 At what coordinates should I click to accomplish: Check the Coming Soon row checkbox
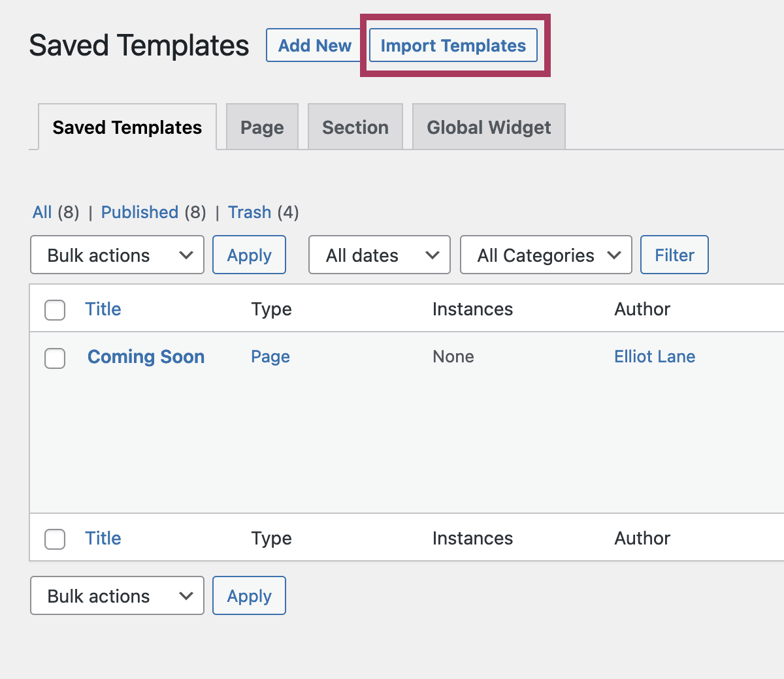tap(55, 358)
